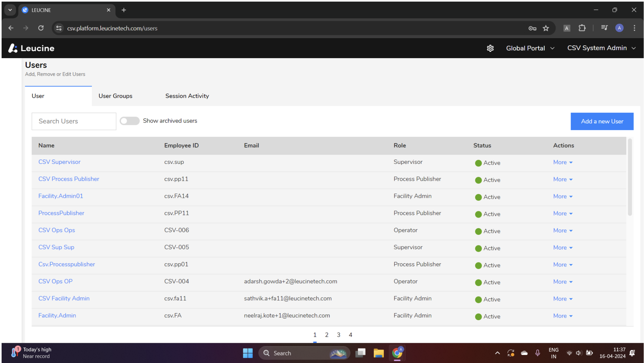Close the LEUCINE browser tab
Screen dimensions: 644x363
pyautogui.click(x=109, y=10)
